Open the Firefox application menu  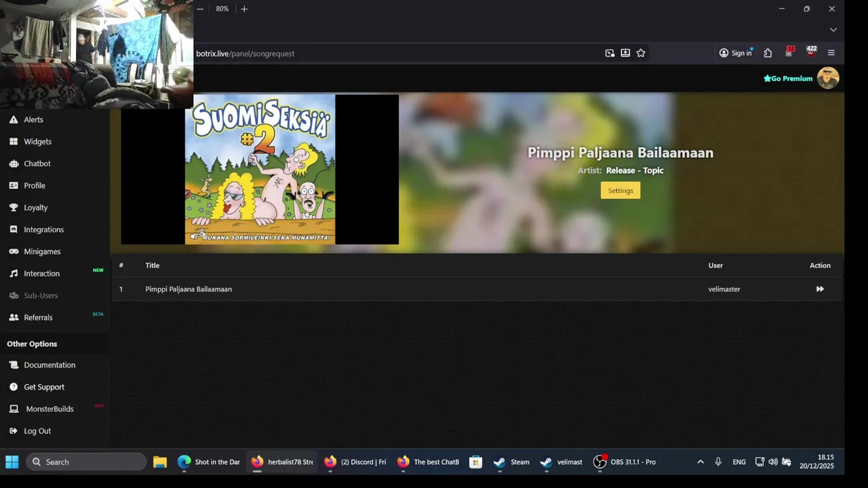(x=831, y=53)
